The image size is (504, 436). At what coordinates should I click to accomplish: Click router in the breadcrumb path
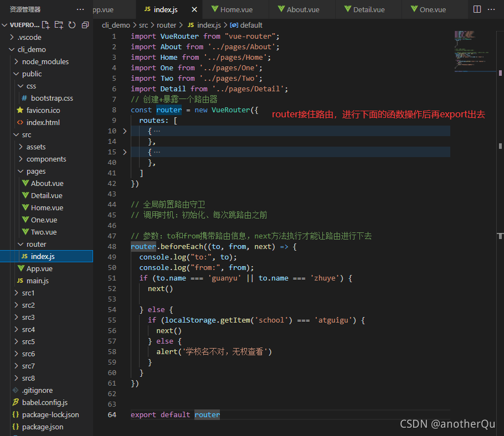coord(167,25)
